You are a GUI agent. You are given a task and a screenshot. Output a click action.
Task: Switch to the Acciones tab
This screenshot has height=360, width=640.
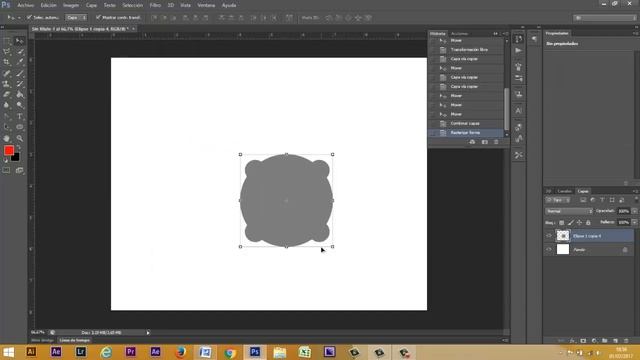coord(460,33)
